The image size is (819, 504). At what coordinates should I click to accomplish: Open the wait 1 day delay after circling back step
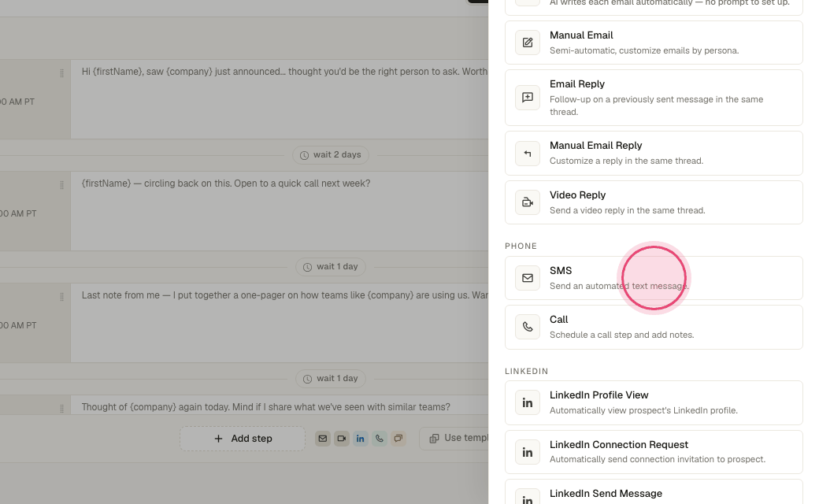click(x=331, y=267)
